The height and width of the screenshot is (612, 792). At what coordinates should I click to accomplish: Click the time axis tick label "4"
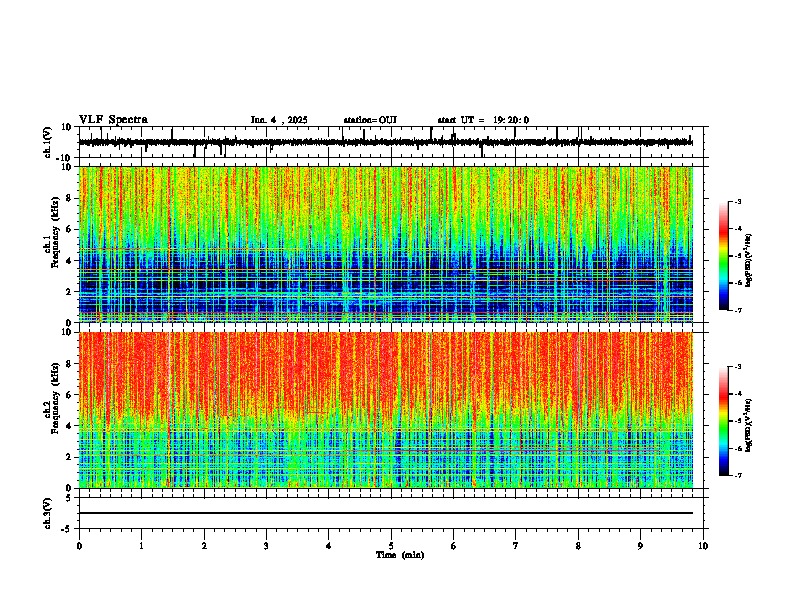(329, 546)
